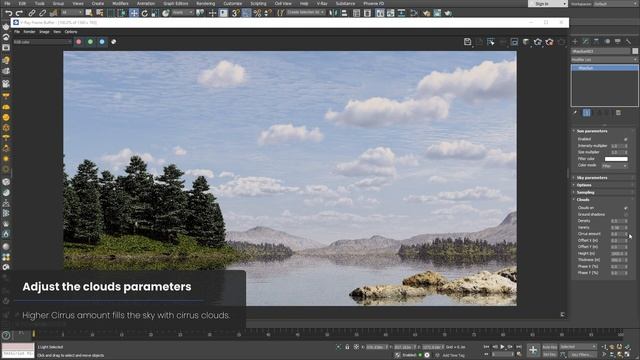The width and height of the screenshot is (640, 360).
Task: Toggle blue channel in frame buffer
Action: tap(102, 42)
